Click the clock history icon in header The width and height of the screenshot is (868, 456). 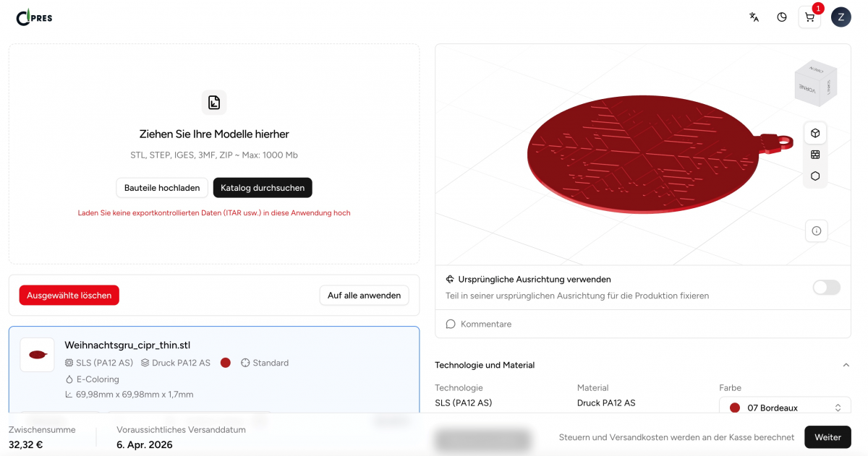pos(782,17)
